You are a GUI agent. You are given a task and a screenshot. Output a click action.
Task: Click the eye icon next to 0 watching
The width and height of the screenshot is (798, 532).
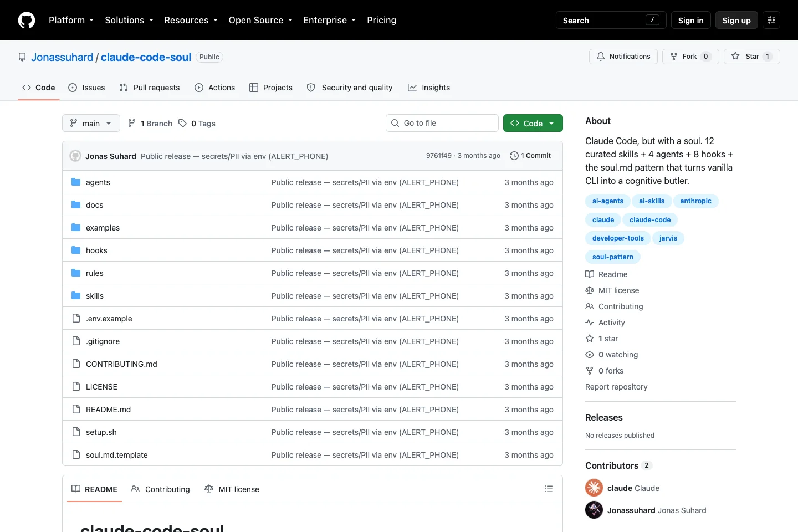[590, 355]
